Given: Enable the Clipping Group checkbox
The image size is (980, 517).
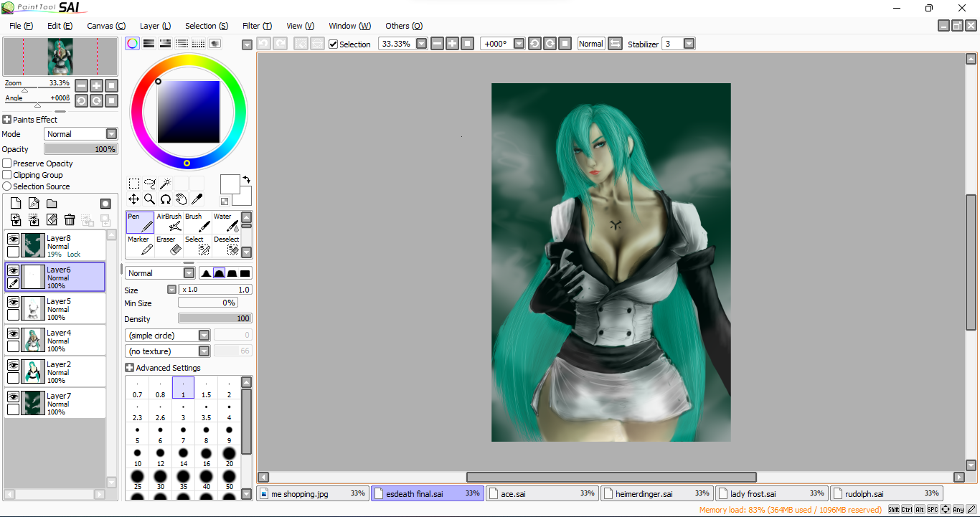Looking at the screenshot, I should pyautogui.click(x=7, y=175).
